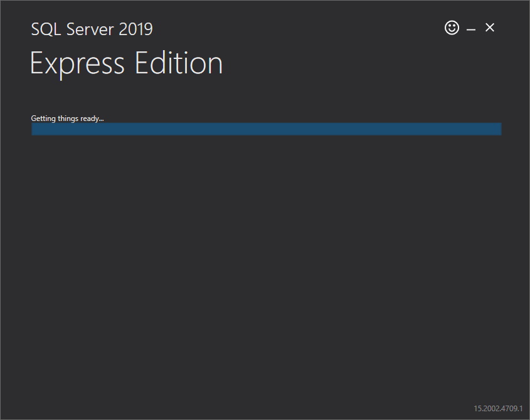Minimize the SQL Server installer window
The height and width of the screenshot is (420, 530).
click(x=471, y=29)
